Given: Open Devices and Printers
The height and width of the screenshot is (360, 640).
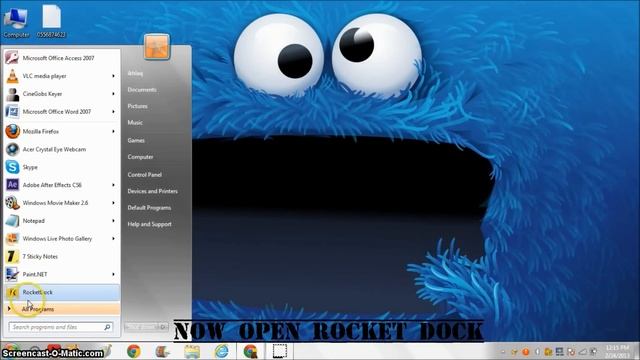Looking at the screenshot, I should (x=152, y=191).
